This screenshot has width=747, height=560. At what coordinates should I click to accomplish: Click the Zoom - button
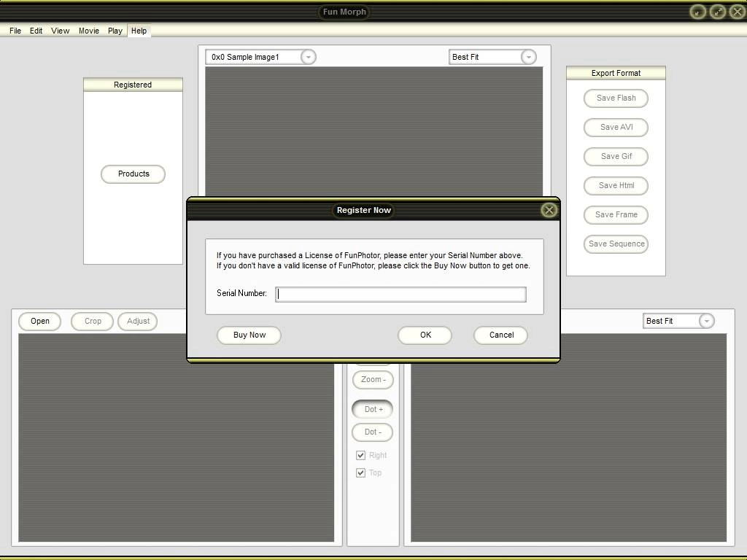point(373,379)
